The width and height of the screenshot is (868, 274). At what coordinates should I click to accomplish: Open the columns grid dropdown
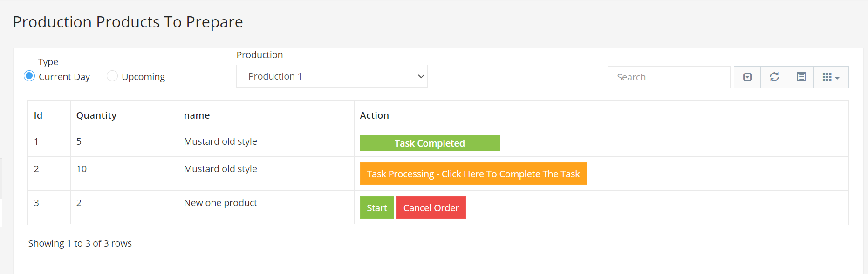click(x=831, y=77)
